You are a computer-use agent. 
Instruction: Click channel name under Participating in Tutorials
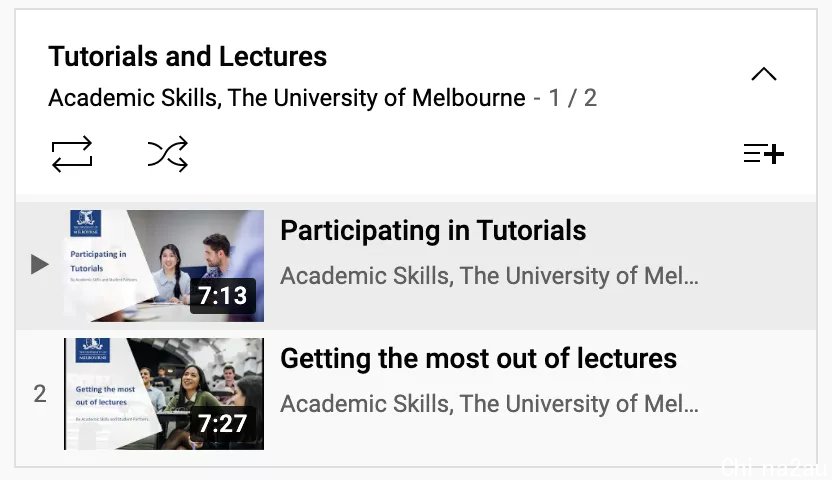coord(489,276)
